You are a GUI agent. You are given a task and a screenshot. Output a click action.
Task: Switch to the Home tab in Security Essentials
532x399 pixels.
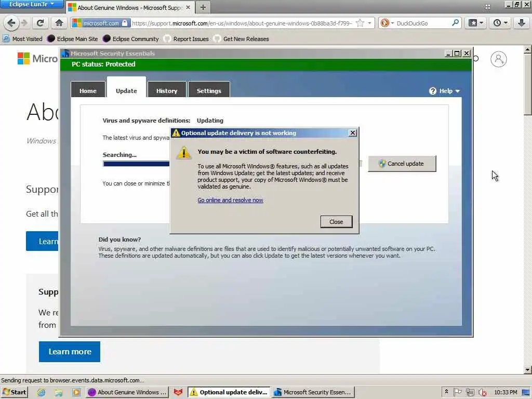[88, 90]
